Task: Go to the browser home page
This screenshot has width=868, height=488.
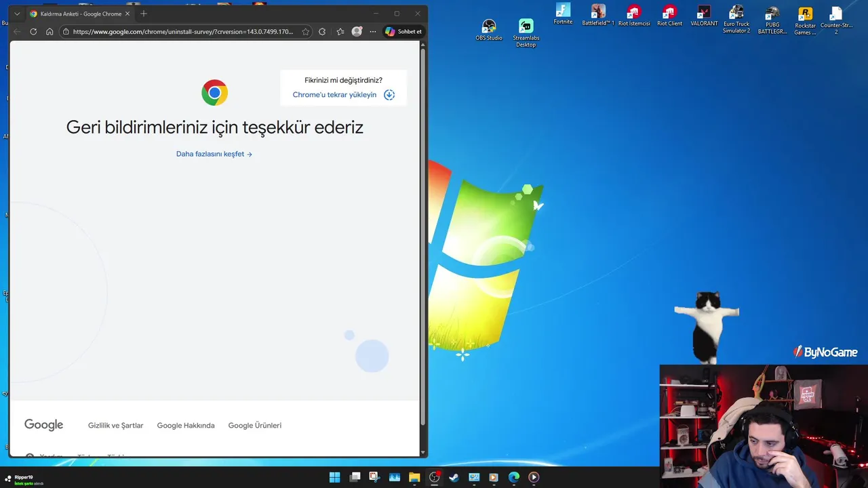Action: (x=50, y=31)
